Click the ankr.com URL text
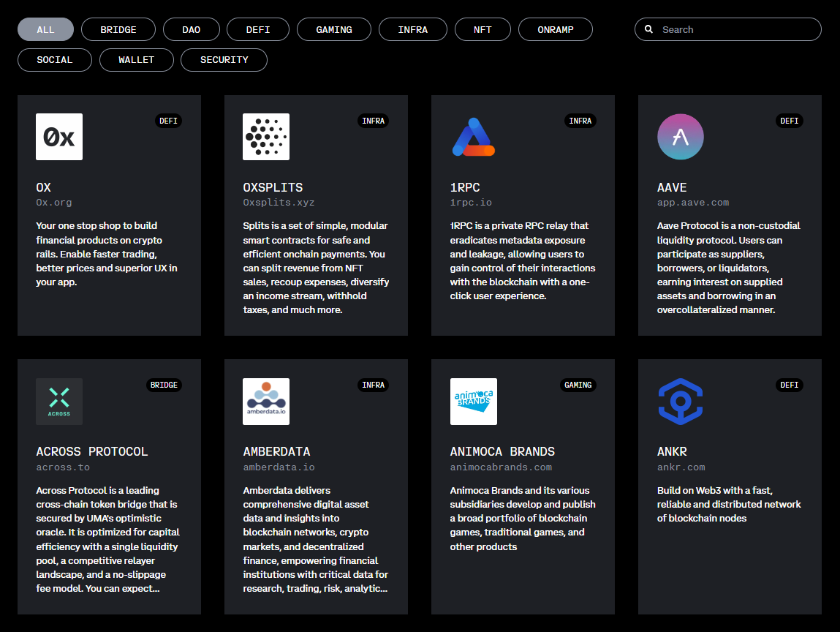Viewport: 840px width, 632px height. (681, 467)
